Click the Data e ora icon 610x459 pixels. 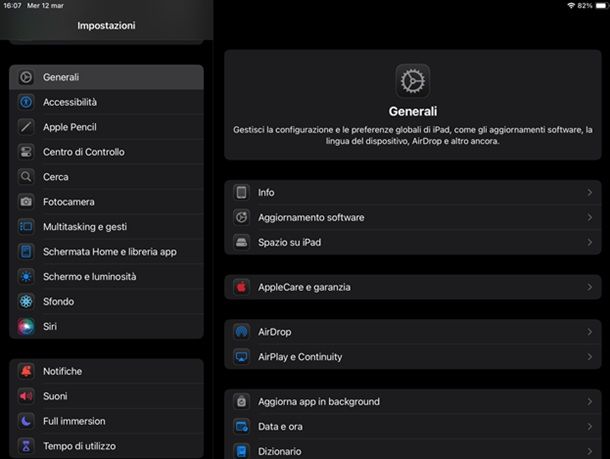pyautogui.click(x=242, y=427)
